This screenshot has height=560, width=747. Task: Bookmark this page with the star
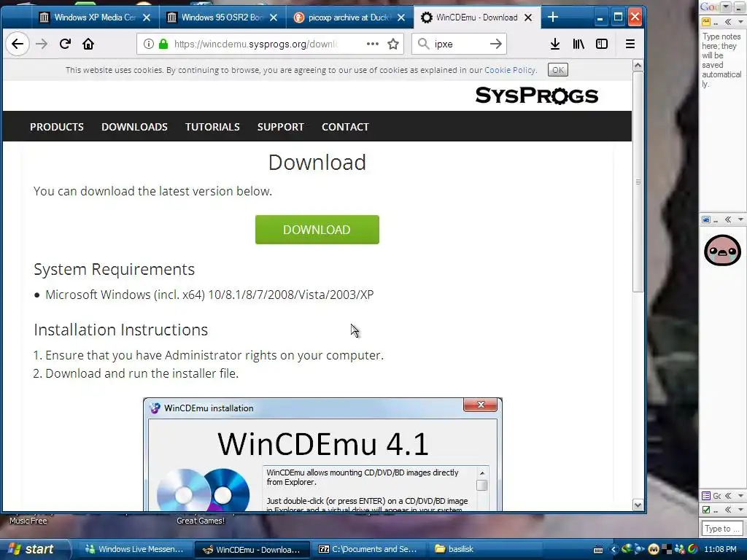pos(393,44)
